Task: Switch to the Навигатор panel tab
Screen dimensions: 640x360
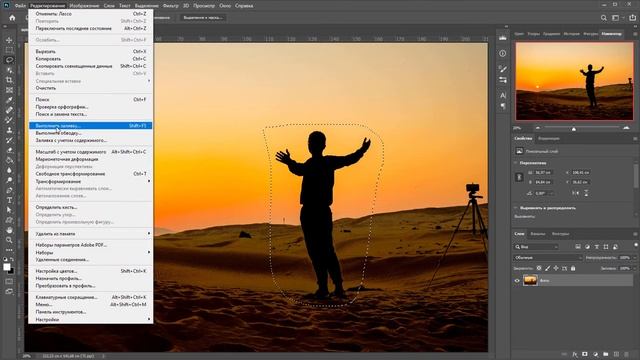Action: click(x=611, y=34)
